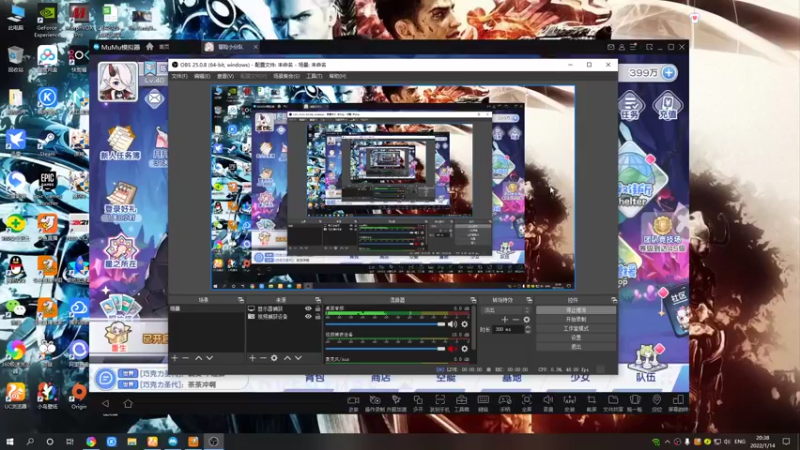Pop out the Sources dock panel
This screenshot has height=450, width=800.
click(318, 300)
